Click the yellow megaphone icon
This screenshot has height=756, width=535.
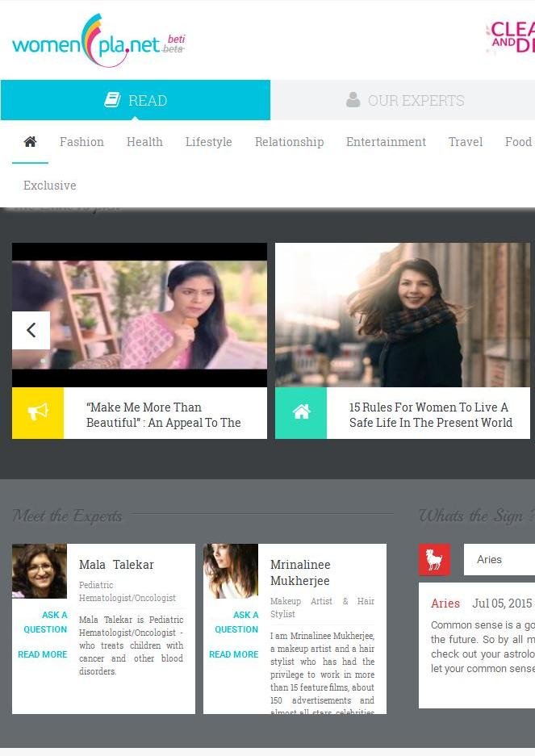coord(38,413)
